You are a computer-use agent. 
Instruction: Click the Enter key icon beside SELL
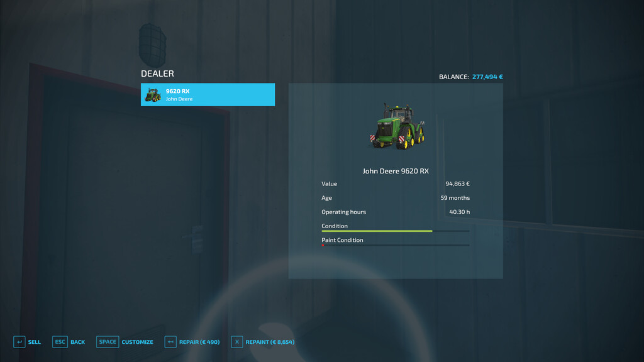[x=19, y=342]
